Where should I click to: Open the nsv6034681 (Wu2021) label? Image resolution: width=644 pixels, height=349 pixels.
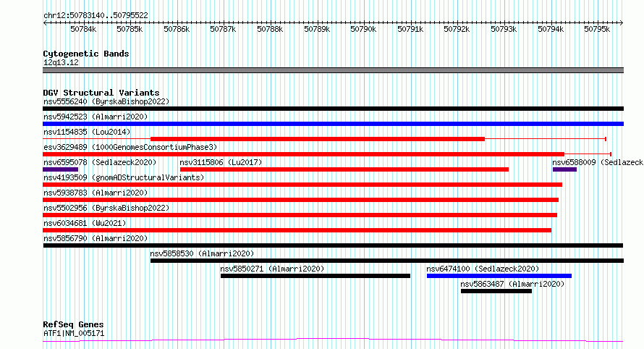click(85, 223)
